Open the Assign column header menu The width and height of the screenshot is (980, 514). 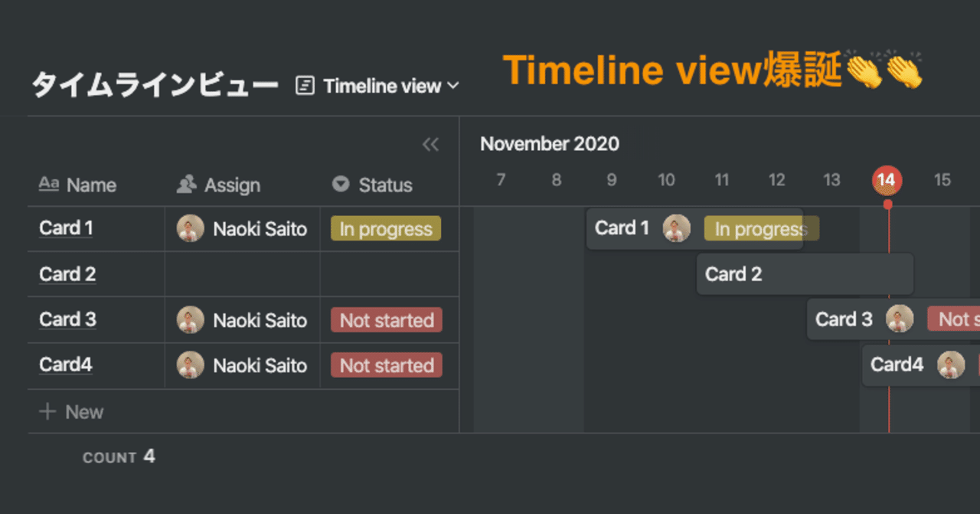[232, 185]
